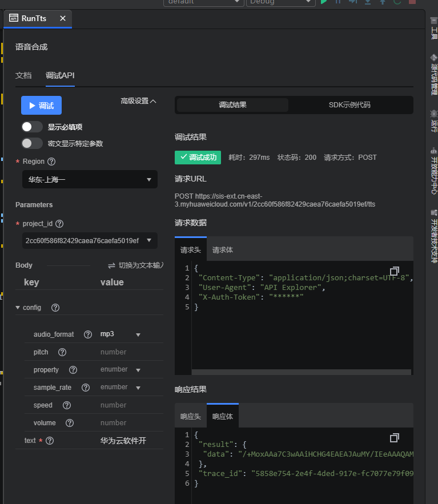Click the pitch number input field

tap(130, 352)
